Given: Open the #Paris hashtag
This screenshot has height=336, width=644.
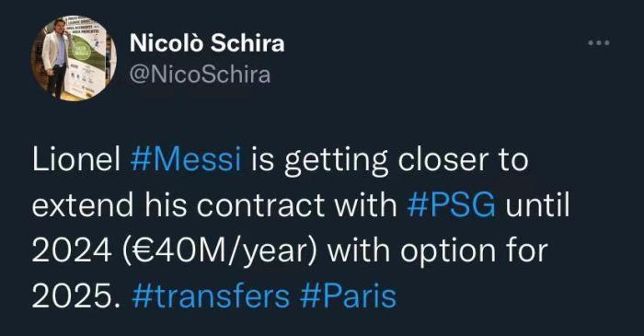Looking at the screenshot, I should [x=349, y=295].
